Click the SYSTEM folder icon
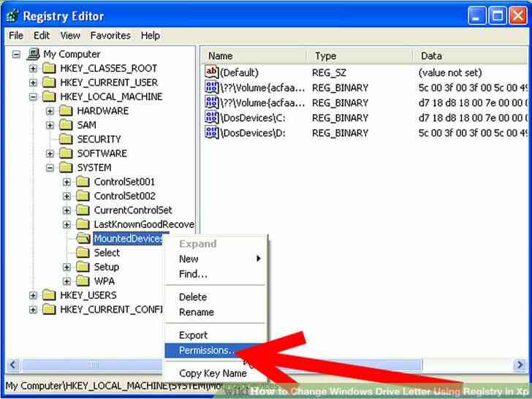532x399 pixels. [x=66, y=167]
